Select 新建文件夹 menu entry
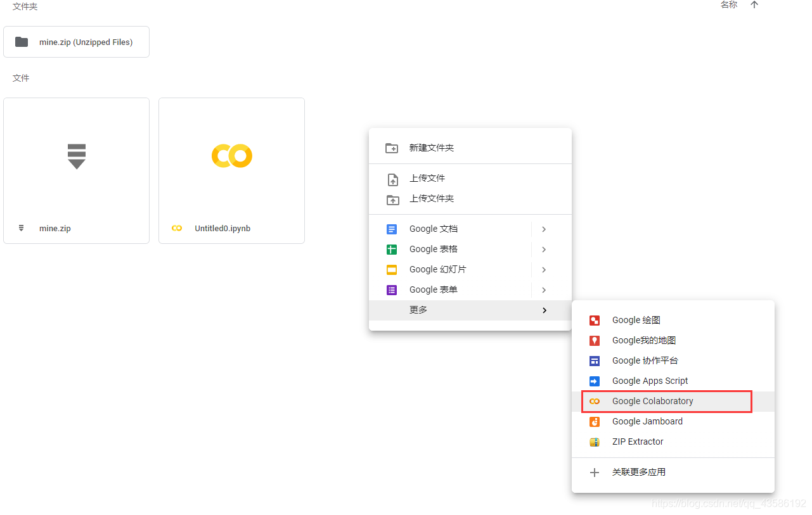The width and height of the screenshot is (812, 515). coord(470,148)
